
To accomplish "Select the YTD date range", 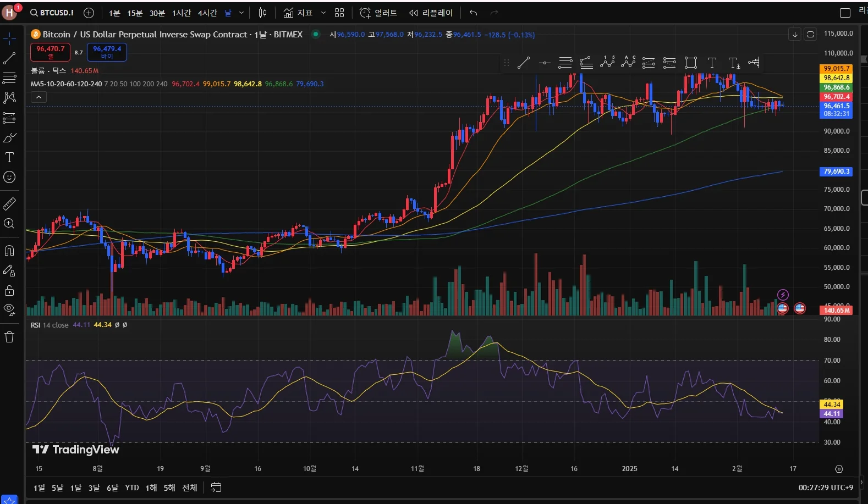I will [132, 488].
